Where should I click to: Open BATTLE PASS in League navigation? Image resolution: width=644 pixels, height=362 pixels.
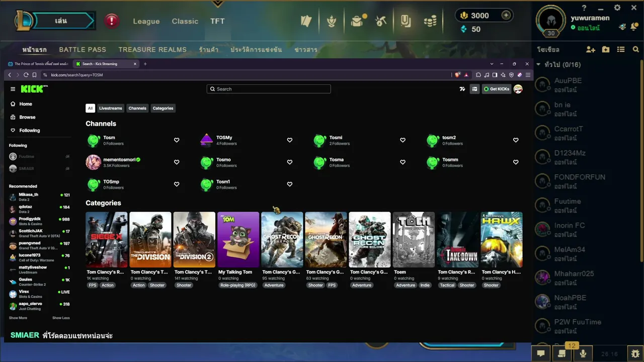(x=83, y=49)
